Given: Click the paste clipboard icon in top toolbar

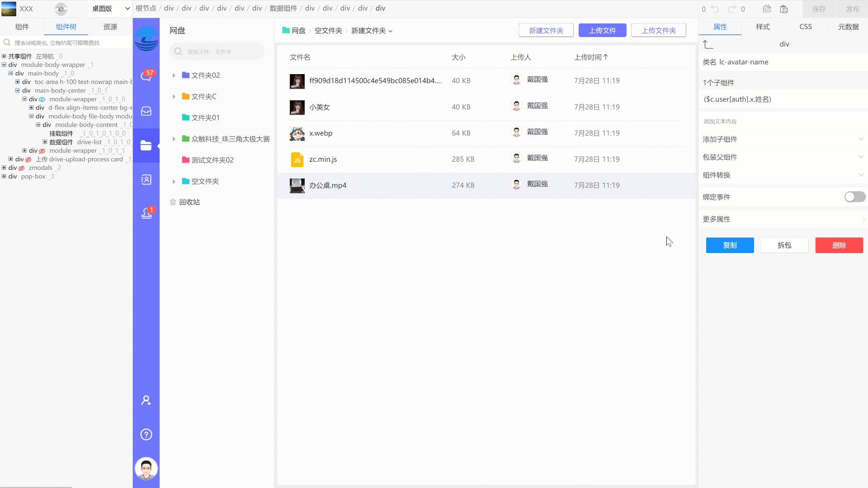Looking at the screenshot, I should pyautogui.click(x=784, y=9).
